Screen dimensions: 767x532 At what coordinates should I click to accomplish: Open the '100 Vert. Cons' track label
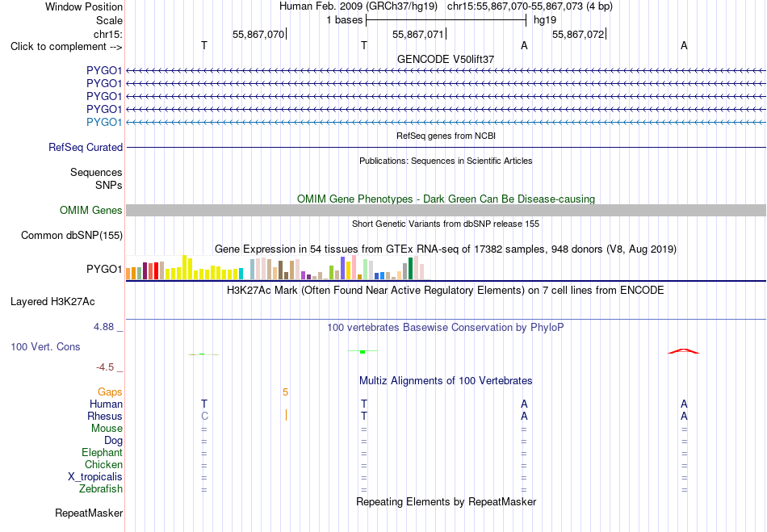pyautogui.click(x=45, y=346)
